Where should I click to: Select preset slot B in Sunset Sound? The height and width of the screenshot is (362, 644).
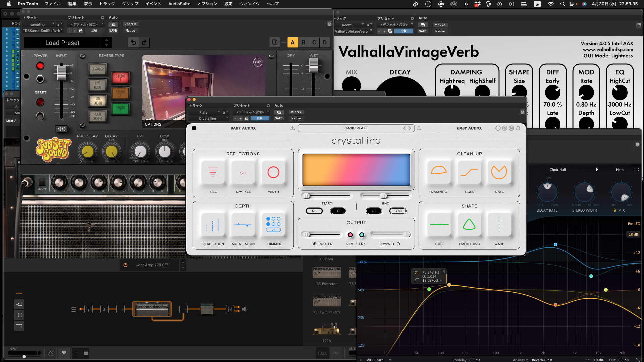coord(304,43)
